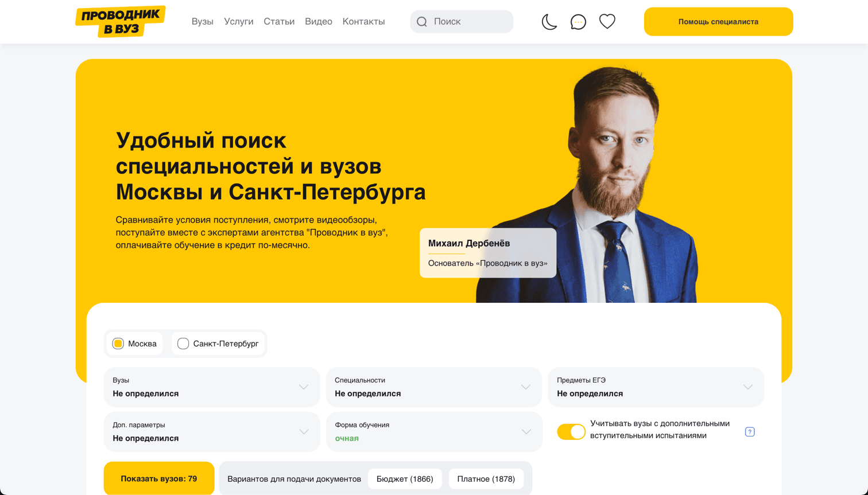Screen dimensions: 868x495
Task: Expand the Специальности dropdown
Action: pyautogui.click(x=434, y=387)
